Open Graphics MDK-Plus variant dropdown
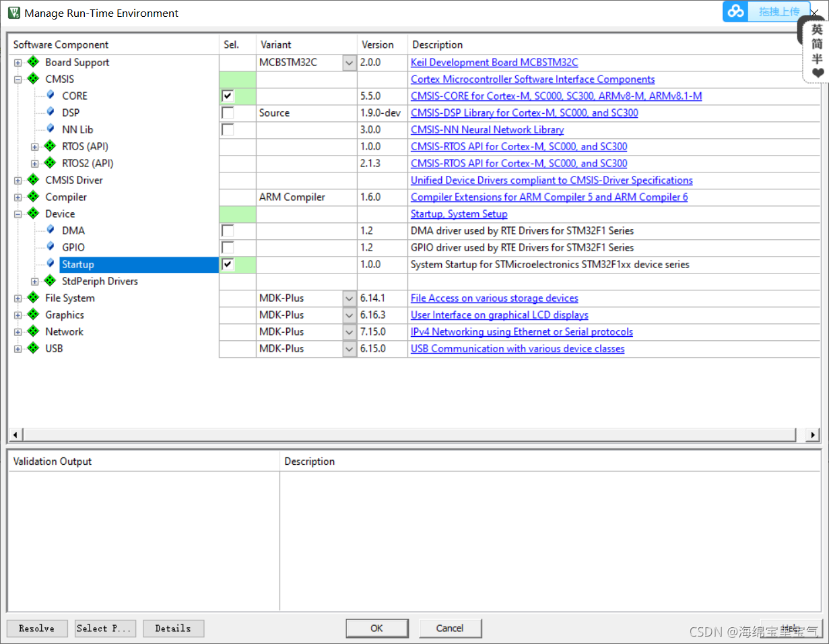 coord(350,315)
